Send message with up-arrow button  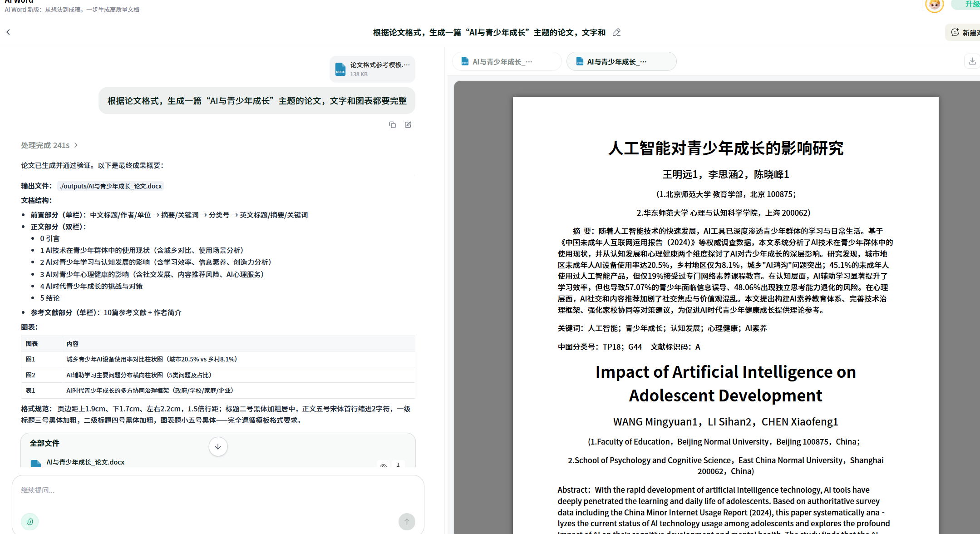tap(407, 522)
